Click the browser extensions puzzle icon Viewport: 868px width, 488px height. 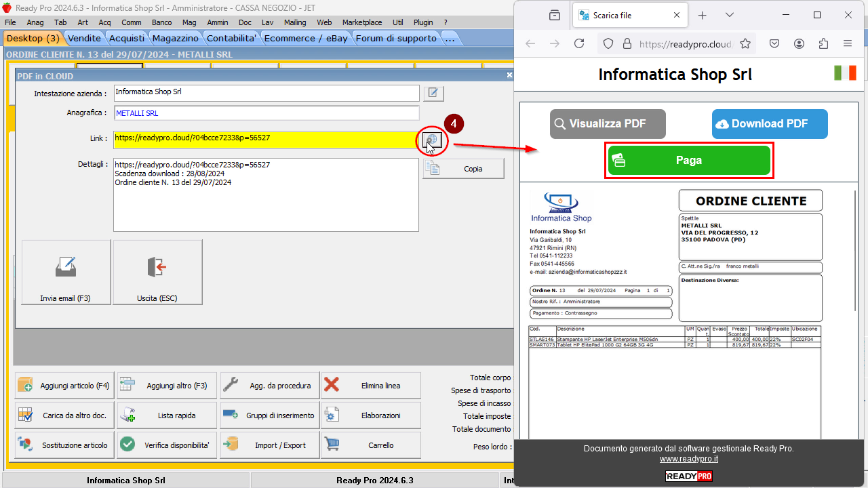tap(823, 43)
